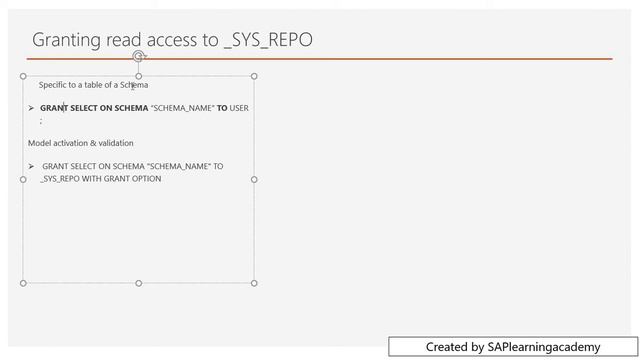Click the arrow bullet before first GRANT SELECT
This screenshot has width=640, height=360.
point(31,108)
